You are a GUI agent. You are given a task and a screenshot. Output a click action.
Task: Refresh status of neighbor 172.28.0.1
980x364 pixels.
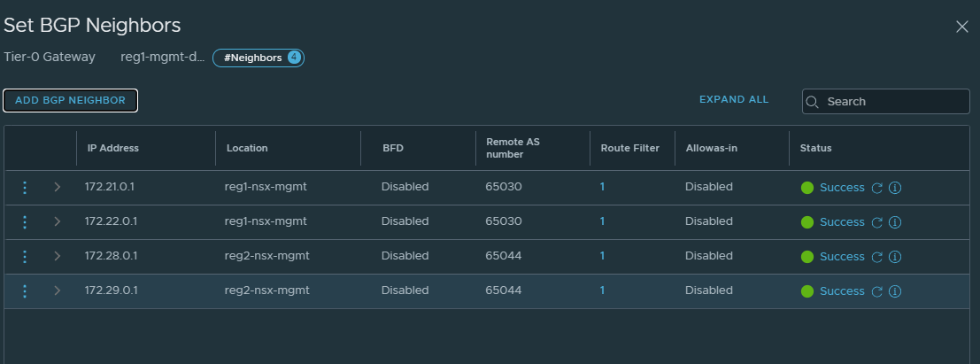[877, 257]
